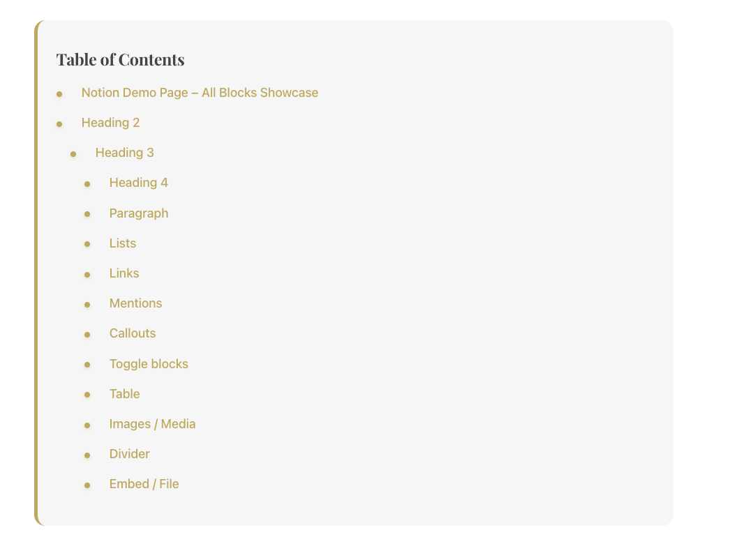Click the bullet beside Notion Demo Page entry
The height and width of the screenshot is (560, 741).
coord(59,93)
